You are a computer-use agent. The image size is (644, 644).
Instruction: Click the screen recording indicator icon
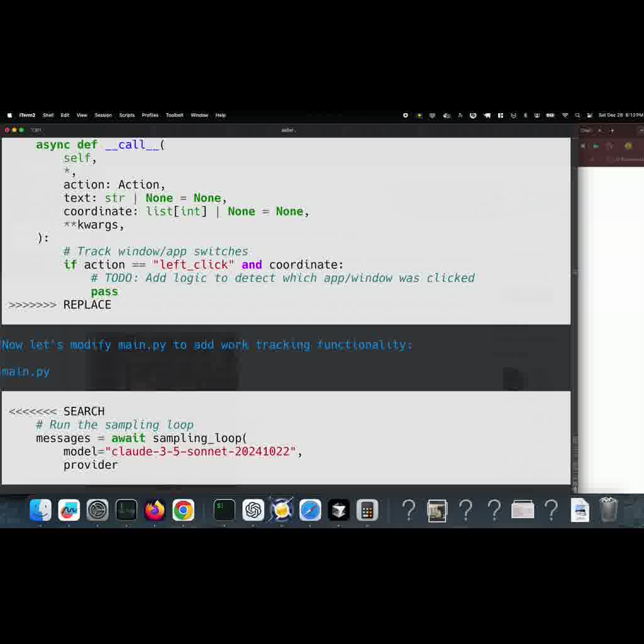406,116
